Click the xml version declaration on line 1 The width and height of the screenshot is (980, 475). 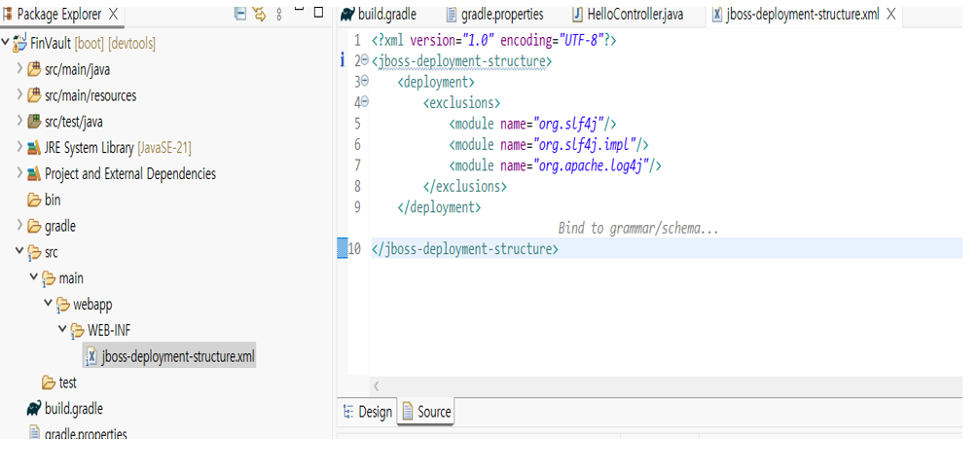(x=493, y=40)
